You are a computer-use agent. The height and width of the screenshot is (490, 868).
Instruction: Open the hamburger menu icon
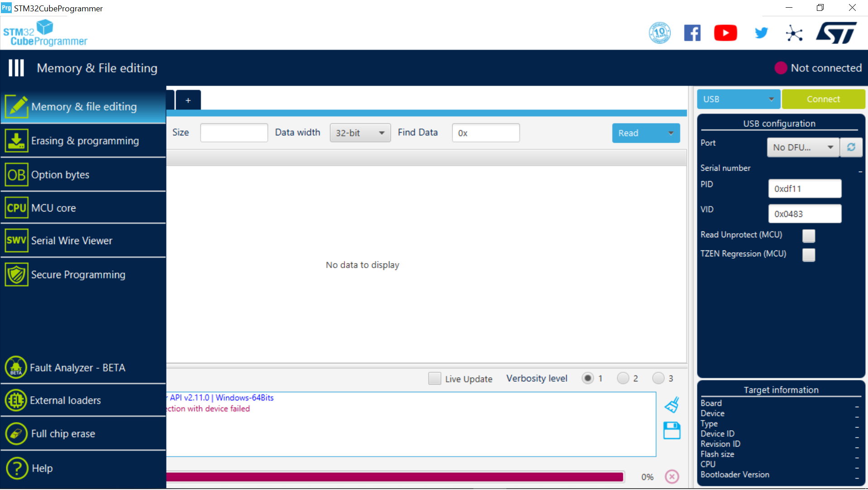point(16,68)
